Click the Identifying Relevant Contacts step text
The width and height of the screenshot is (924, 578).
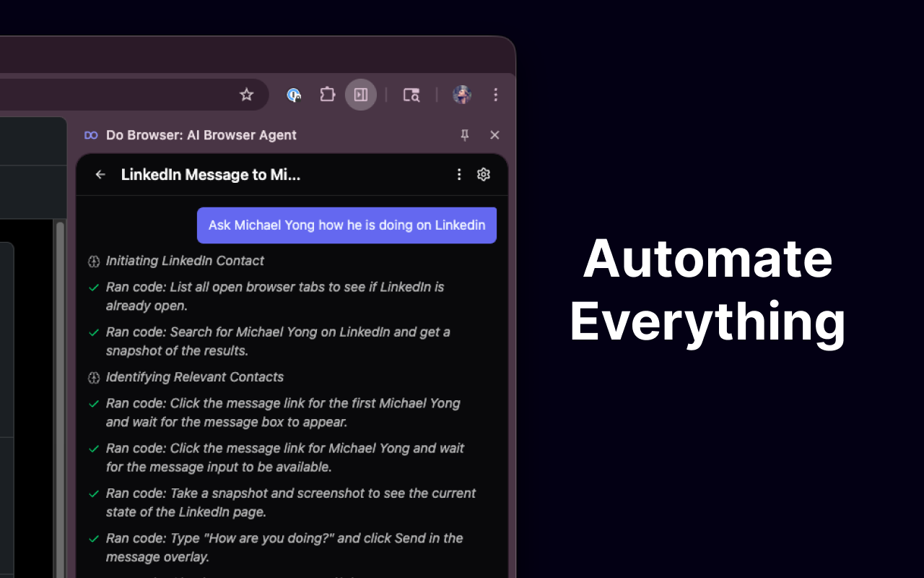click(195, 377)
